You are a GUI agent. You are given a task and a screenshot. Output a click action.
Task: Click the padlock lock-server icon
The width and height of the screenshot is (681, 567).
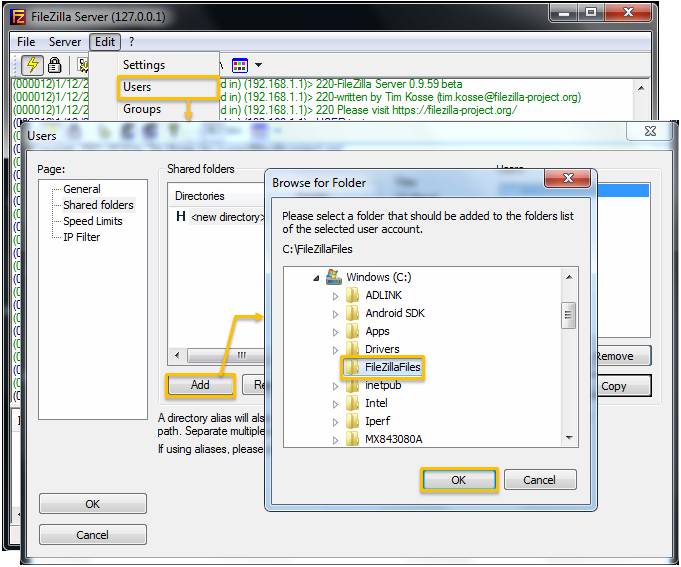point(54,65)
